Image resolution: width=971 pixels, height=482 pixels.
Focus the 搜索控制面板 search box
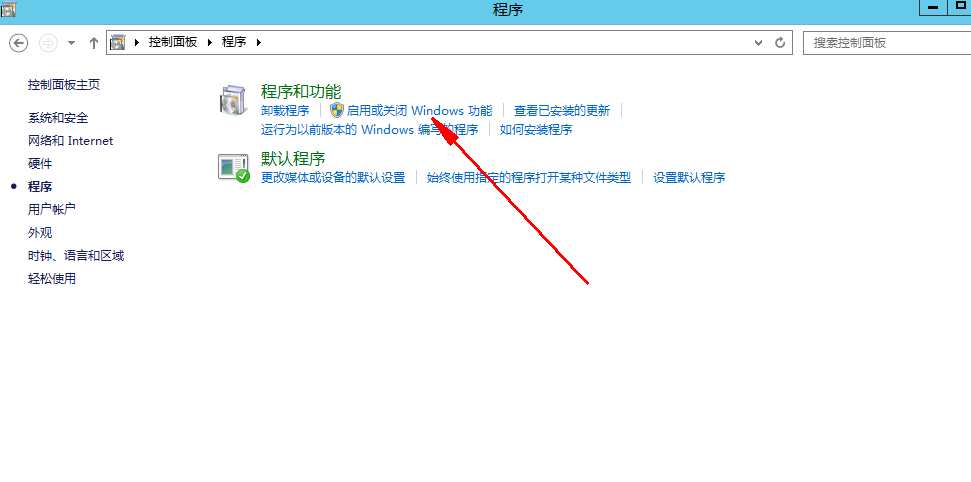coord(887,43)
